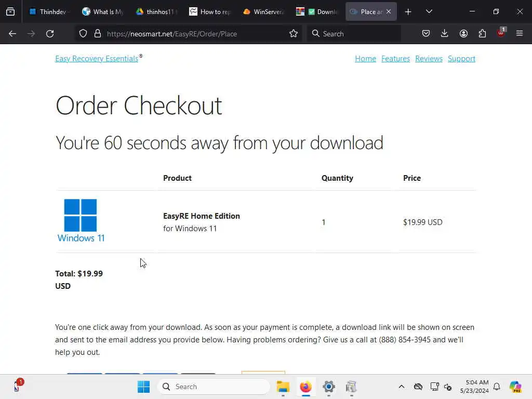Open the notifications bell icon
532x399 pixels.
(497, 387)
